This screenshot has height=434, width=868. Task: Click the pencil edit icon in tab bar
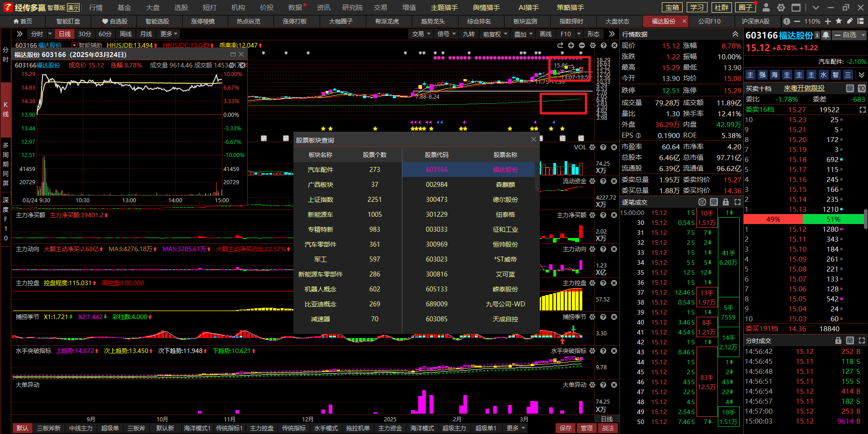point(850,21)
